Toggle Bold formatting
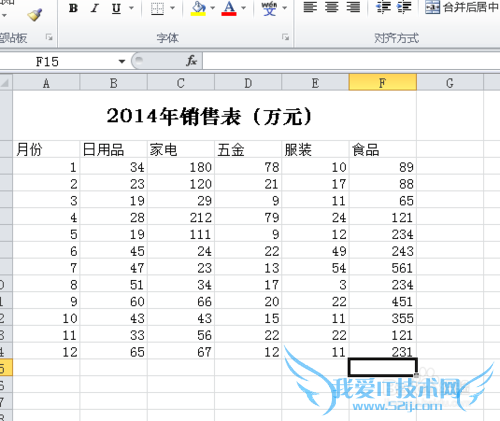This screenshot has width=500, height=421. pos(73,8)
